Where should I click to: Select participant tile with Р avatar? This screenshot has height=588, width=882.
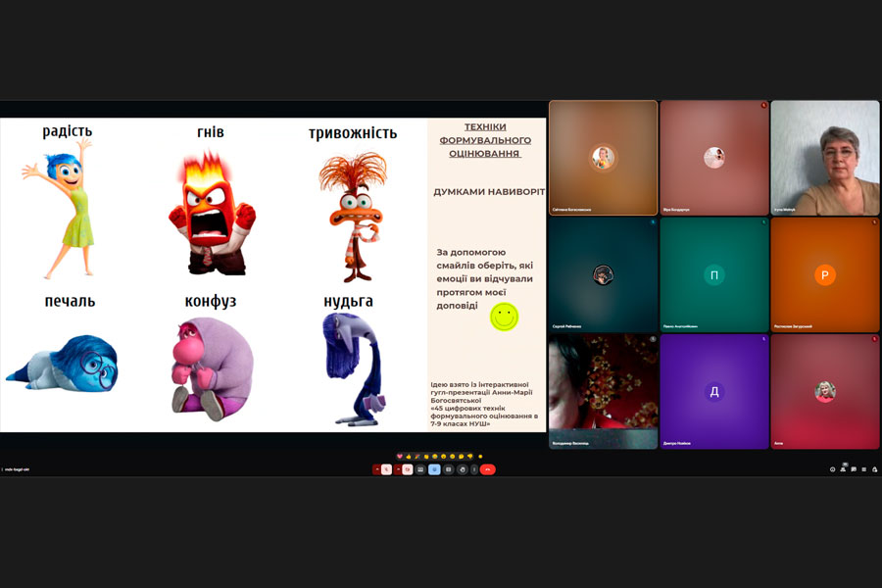click(824, 274)
